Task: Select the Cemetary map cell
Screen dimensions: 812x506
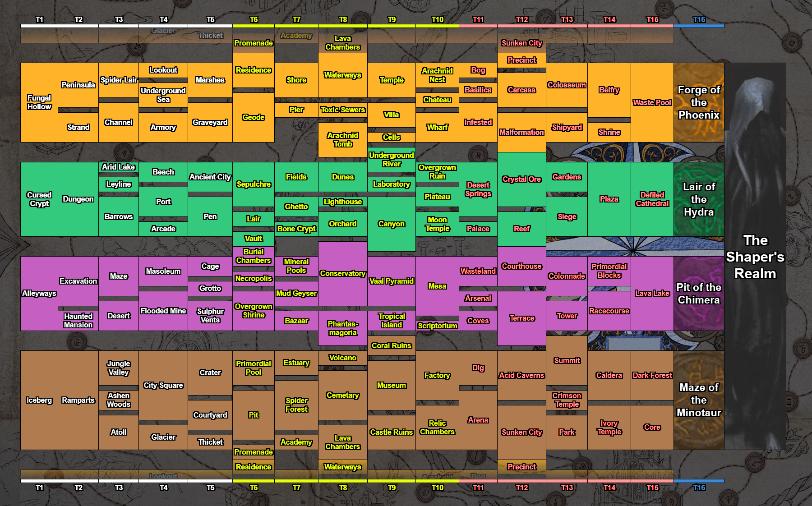Action: pos(343,395)
